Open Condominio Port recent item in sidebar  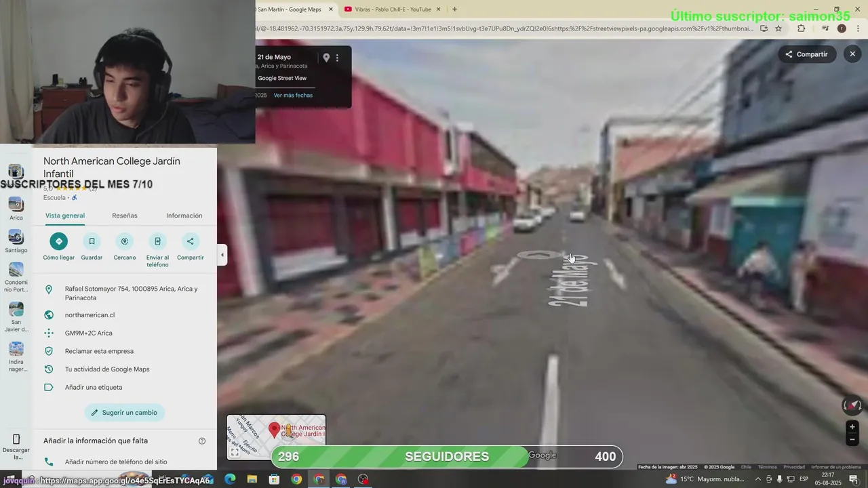[x=16, y=278]
